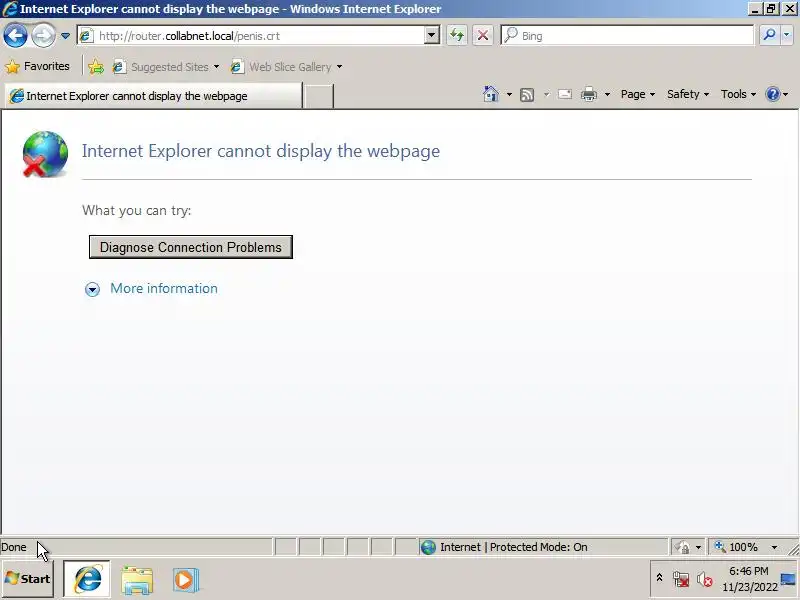800x600 pixels.
Task: Click the address bar URL field
Action: [x=259, y=36]
